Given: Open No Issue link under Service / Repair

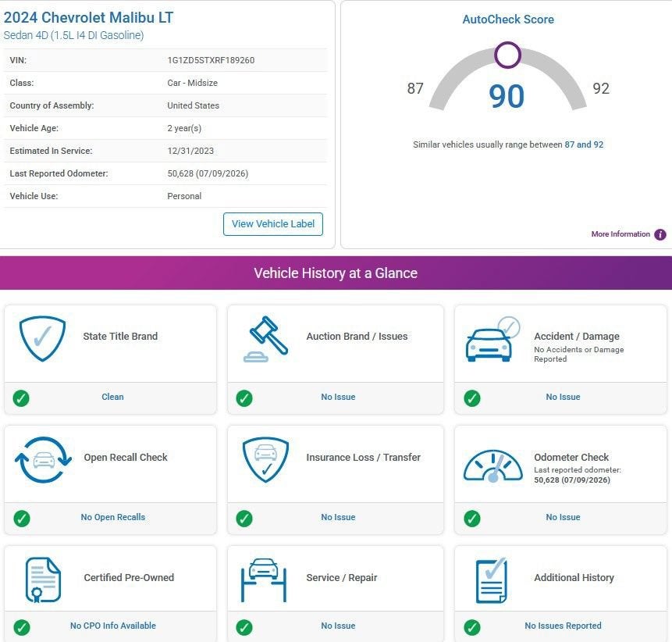Looking at the screenshot, I should click(338, 626).
